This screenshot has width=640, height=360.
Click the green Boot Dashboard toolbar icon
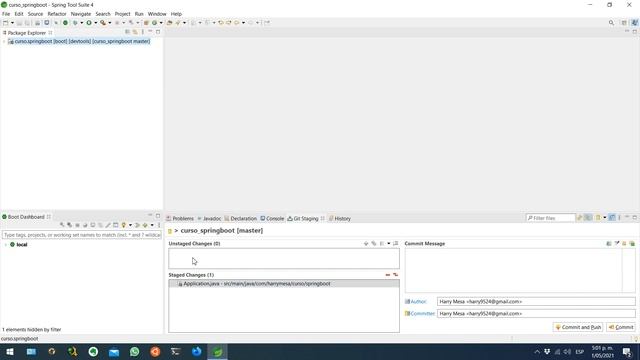click(65, 23)
